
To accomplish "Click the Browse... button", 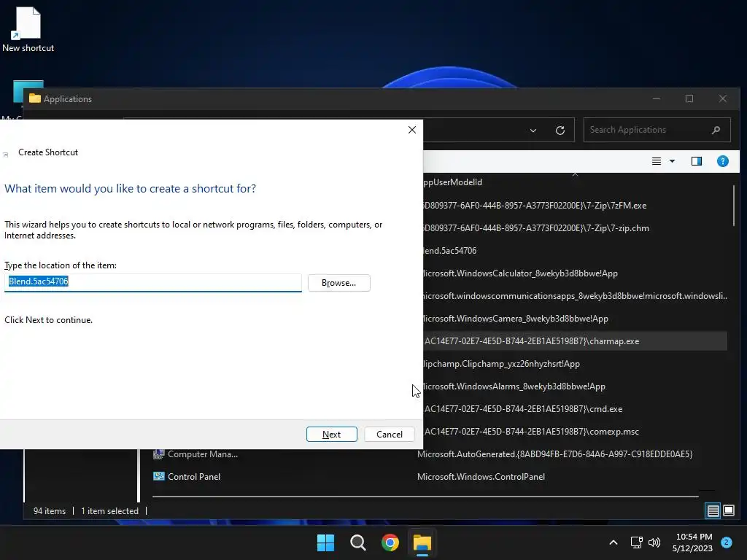I will point(338,283).
